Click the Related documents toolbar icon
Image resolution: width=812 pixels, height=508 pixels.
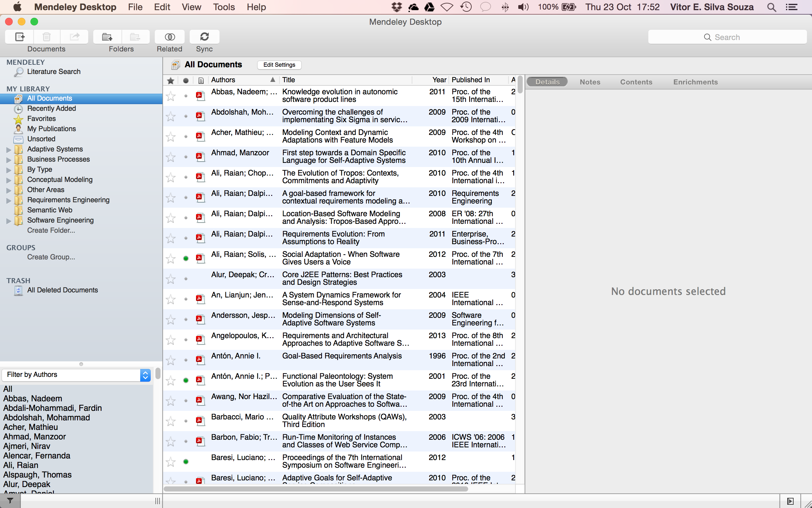[169, 37]
